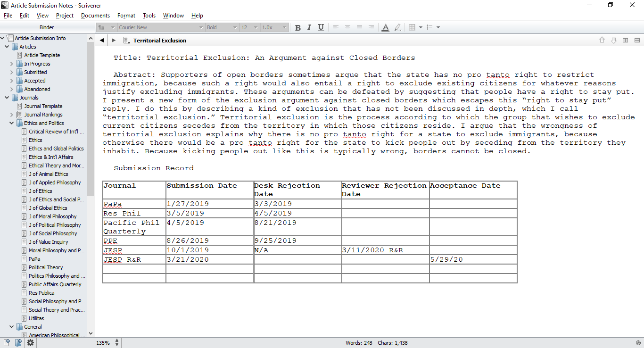The image size is (644, 348).
Task: Click the 5/29/20 acceptance date cell
Action: point(473,259)
